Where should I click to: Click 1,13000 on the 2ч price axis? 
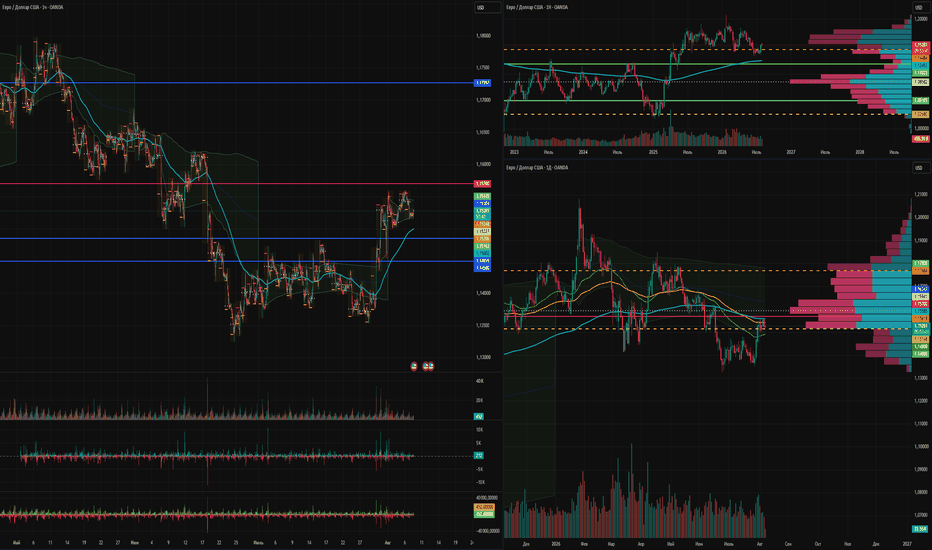[x=483, y=357]
